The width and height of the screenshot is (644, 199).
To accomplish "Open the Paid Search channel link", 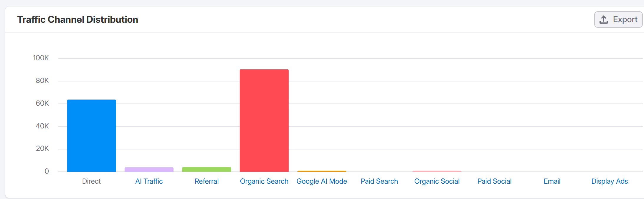I will (379, 181).
